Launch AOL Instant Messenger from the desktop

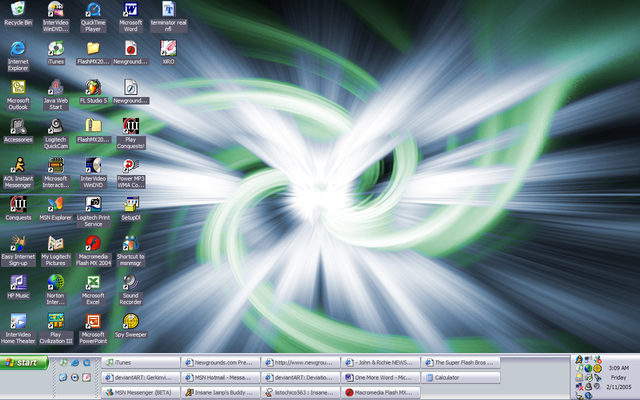pyautogui.click(x=18, y=173)
